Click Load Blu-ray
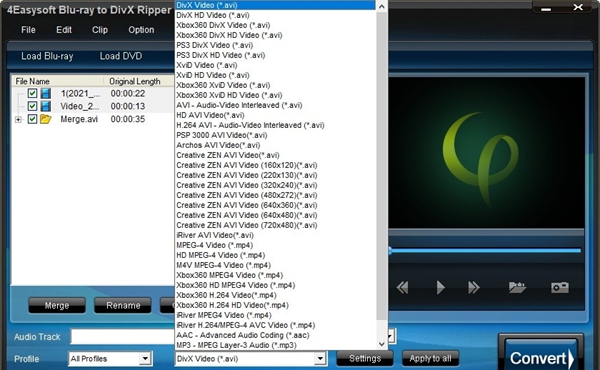The height and width of the screenshot is (370, 600). (47, 56)
